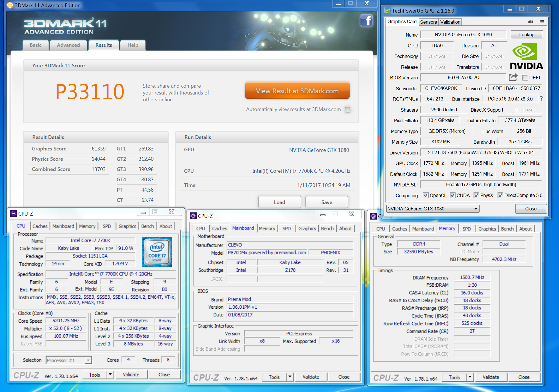Image resolution: width=559 pixels, height=392 pixels.
Task: Click first CPU-Z window title icon
Action: [13, 214]
